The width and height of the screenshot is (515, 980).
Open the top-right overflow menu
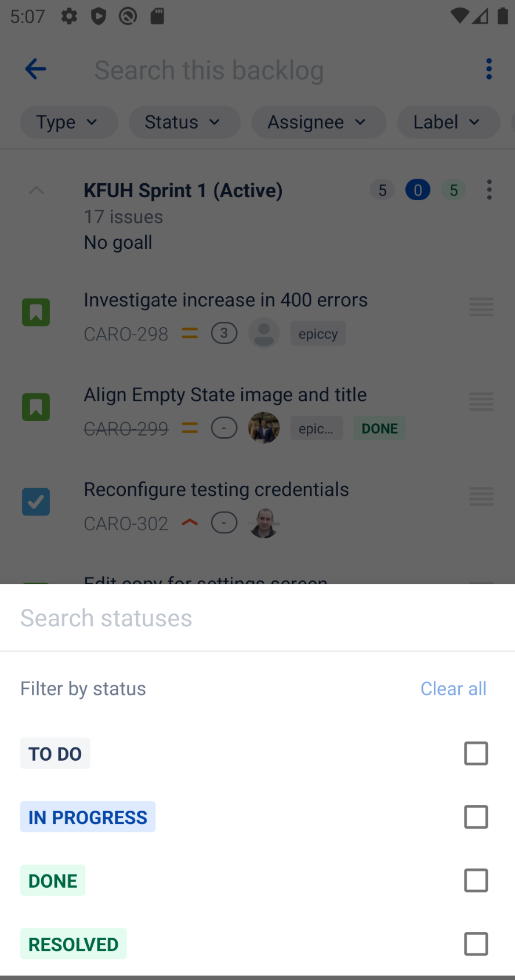489,69
